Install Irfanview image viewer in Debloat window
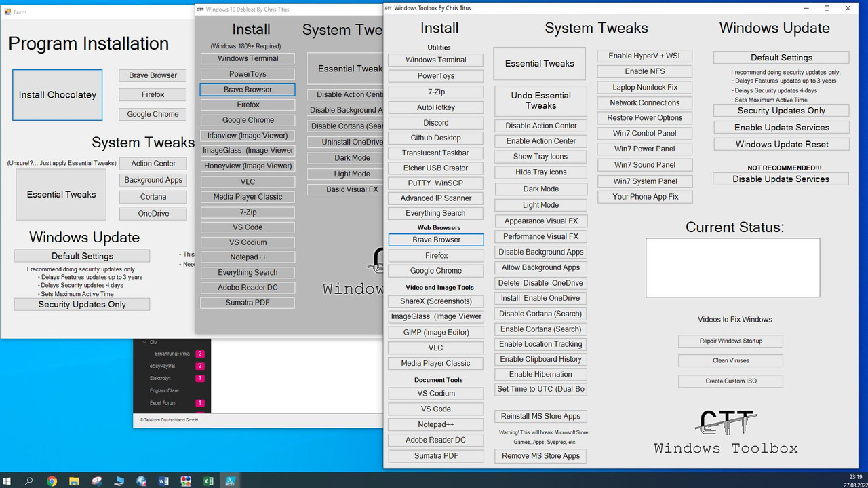 248,136
